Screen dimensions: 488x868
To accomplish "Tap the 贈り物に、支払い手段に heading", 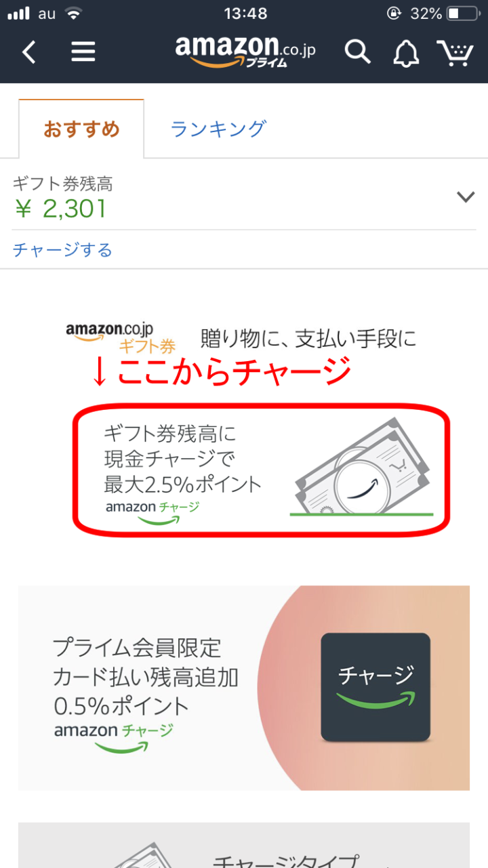I will point(308,337).
